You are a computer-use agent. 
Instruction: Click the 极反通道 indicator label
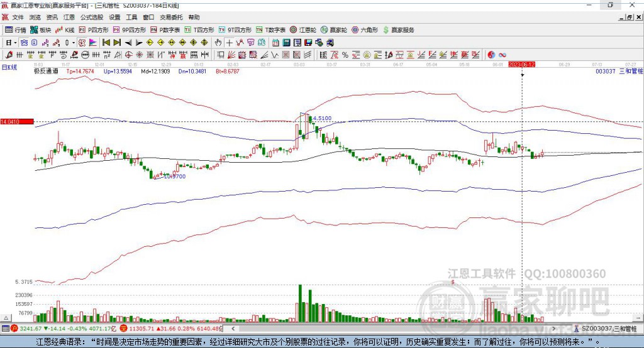point(46,71)
